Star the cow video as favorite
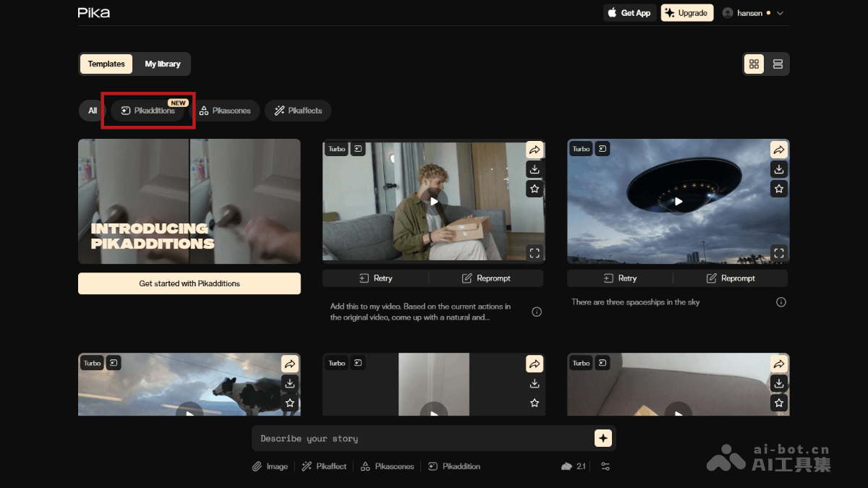 tap(290, 403)
